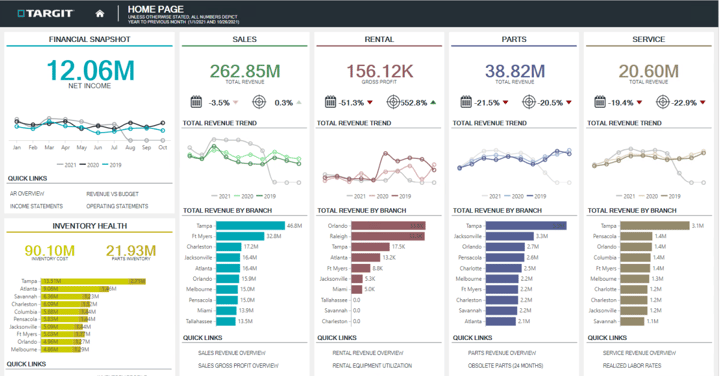Click the Melbourne label in Service chart

[x=604, y=279]
